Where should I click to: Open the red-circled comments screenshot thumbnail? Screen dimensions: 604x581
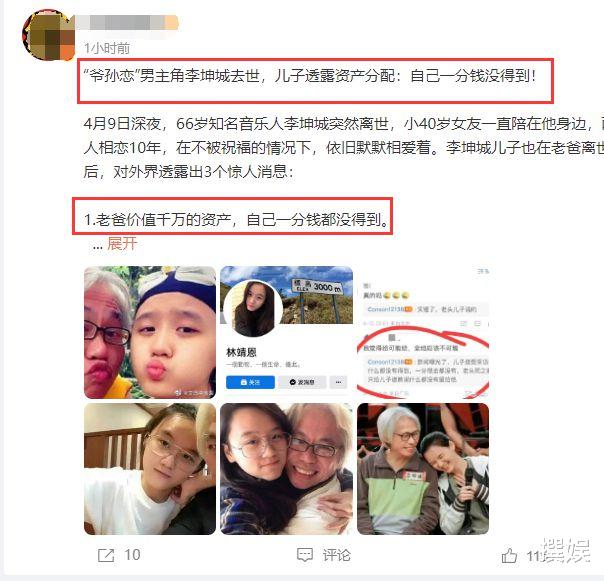(423, 332)
